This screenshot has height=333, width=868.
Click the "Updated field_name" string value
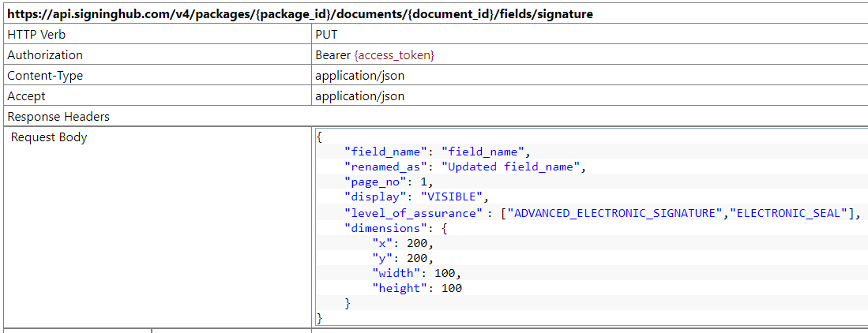511,166
